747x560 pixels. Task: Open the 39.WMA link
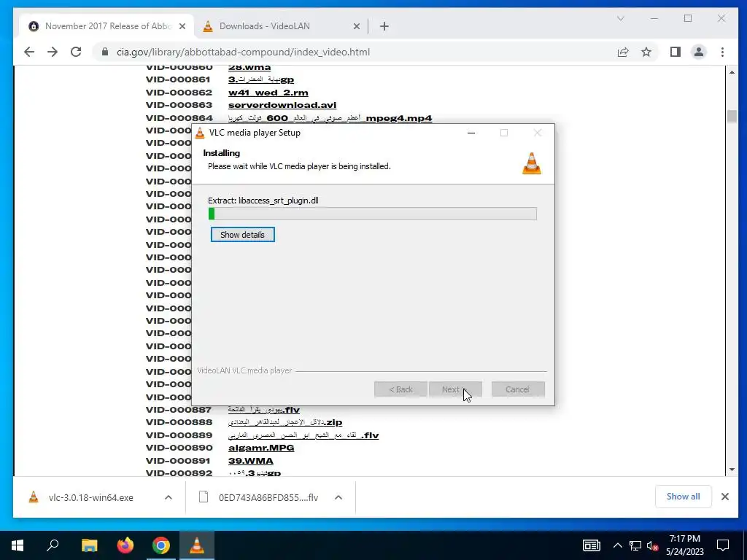(251, 461)
